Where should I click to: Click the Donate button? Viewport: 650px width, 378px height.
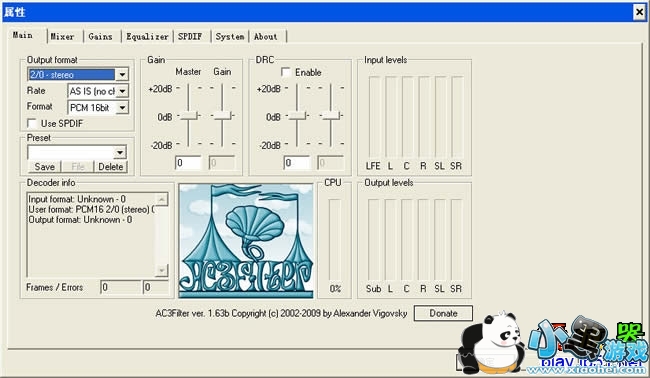443,313
